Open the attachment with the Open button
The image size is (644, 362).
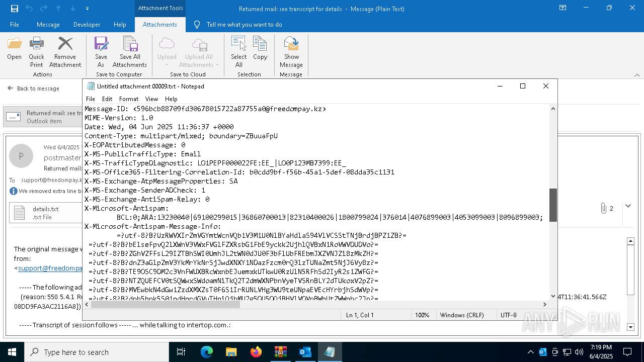(14, 49)
